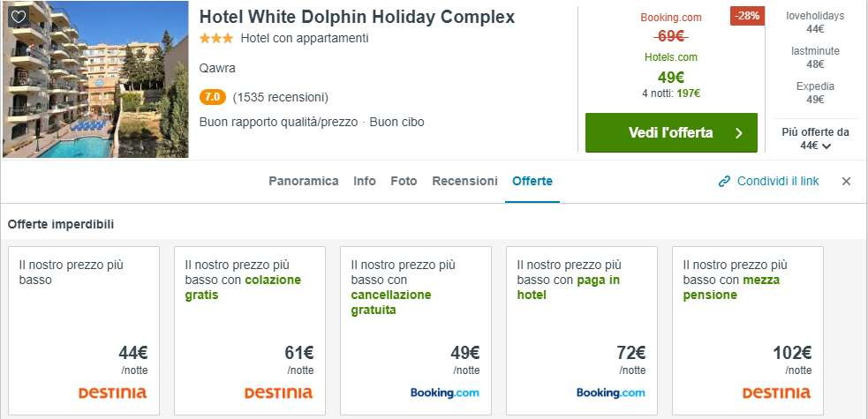This screenshot has height=419, width=868.
Task: Click 'Condividi il link' link
Action: click(778, 181)
